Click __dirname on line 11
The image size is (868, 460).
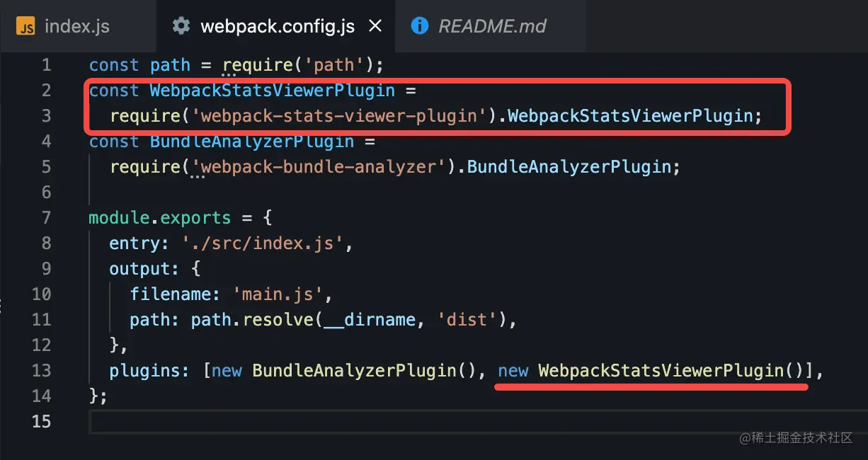[x=369, y=320]
